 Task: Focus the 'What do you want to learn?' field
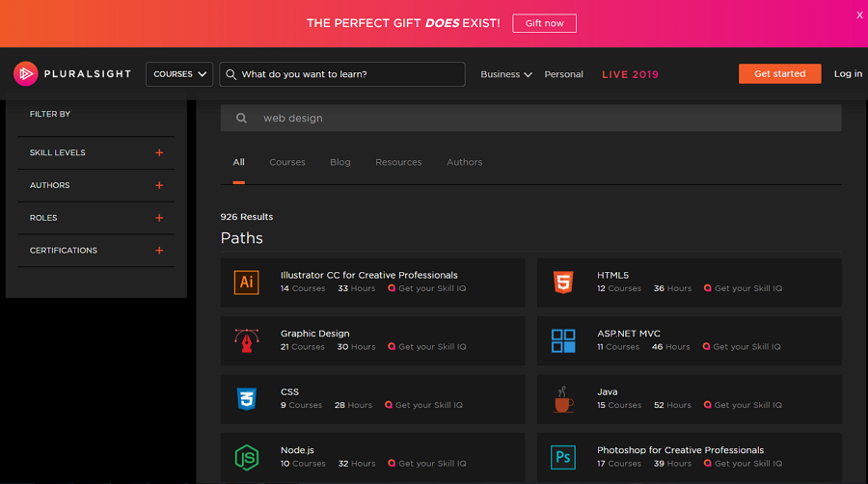(x=342, y=74)
